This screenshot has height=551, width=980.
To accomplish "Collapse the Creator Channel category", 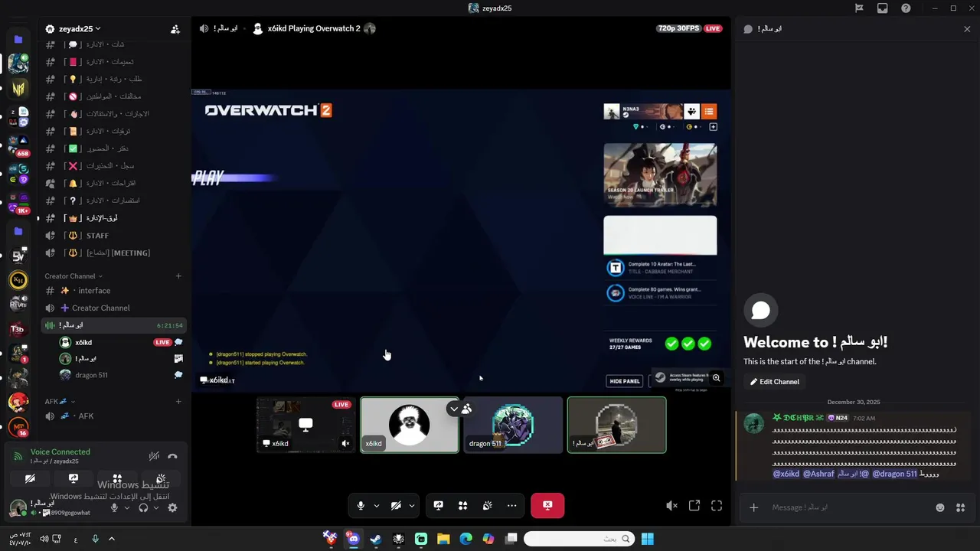I will coord(73,276).
